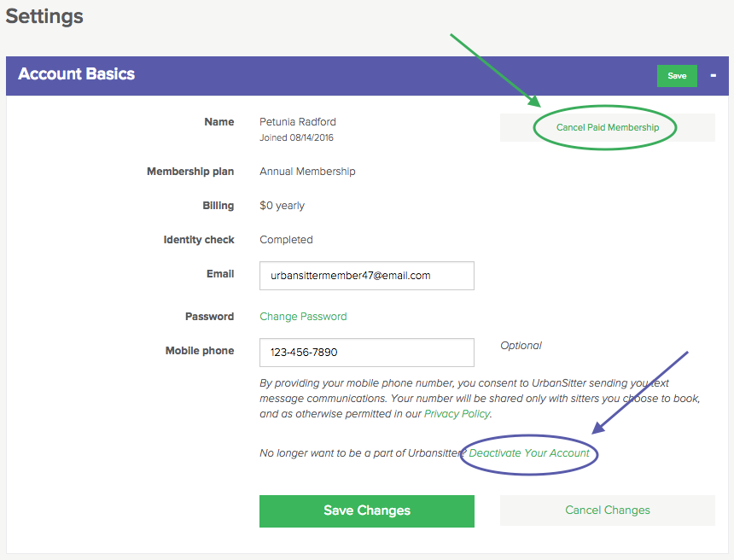Select the Petunia Radford name text
The height and width of the screenshot is (560, 734).
point(298,122)
